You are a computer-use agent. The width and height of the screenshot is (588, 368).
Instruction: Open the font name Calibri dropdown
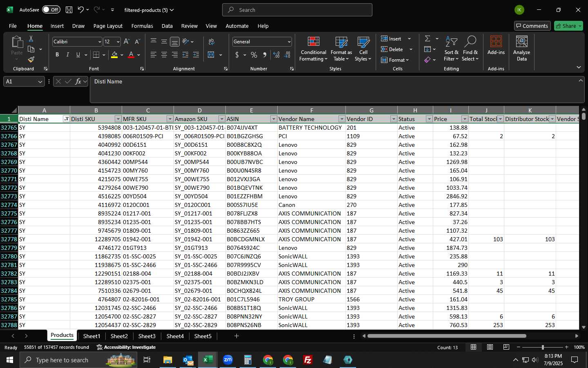99,42
